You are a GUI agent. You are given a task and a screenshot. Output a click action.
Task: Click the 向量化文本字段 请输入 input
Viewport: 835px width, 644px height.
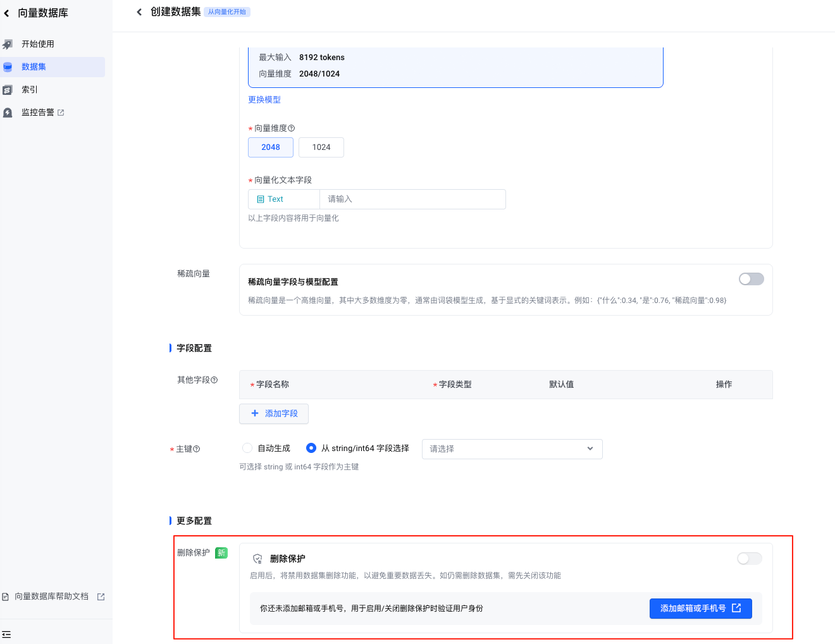click(x=412, y=199)
